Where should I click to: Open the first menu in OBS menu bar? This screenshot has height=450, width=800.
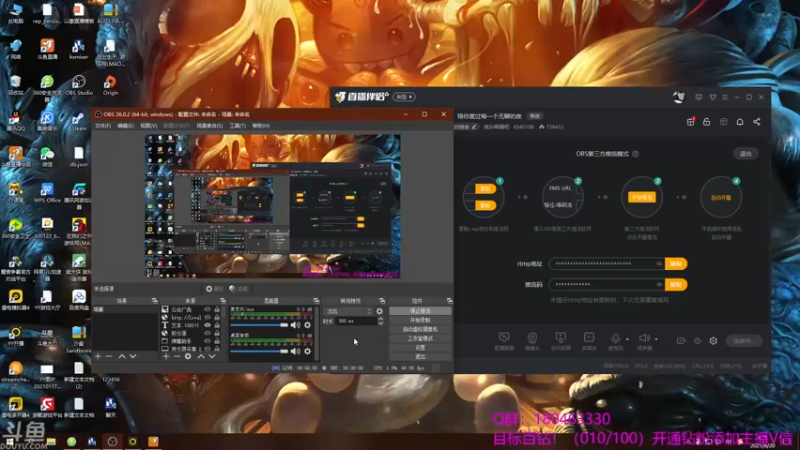[x=103, y=126]
